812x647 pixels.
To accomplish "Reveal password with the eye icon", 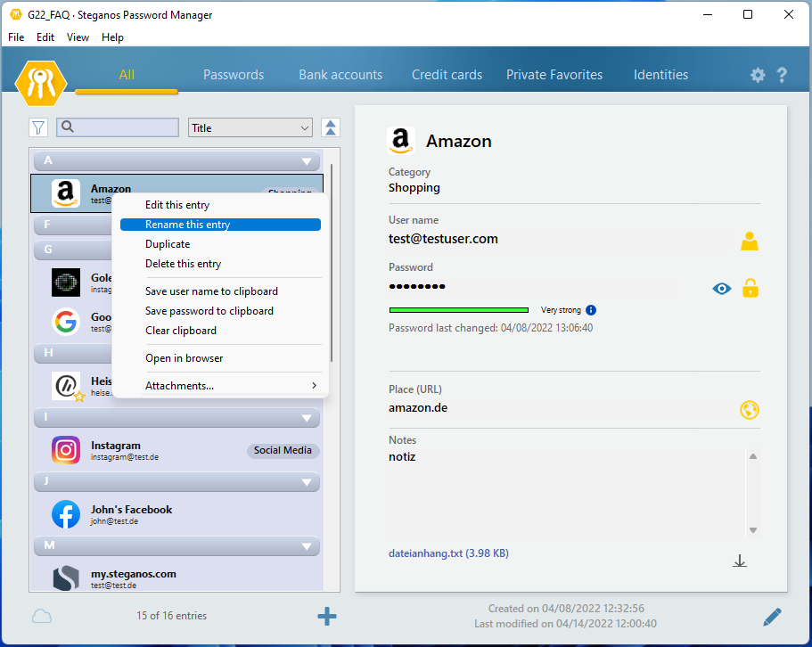I will point(722,288).
